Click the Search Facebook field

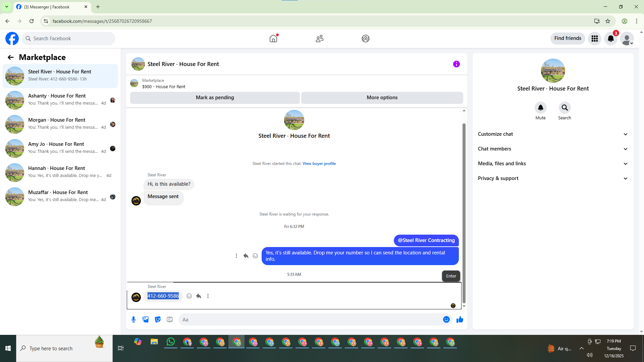[x=68, y=39]
